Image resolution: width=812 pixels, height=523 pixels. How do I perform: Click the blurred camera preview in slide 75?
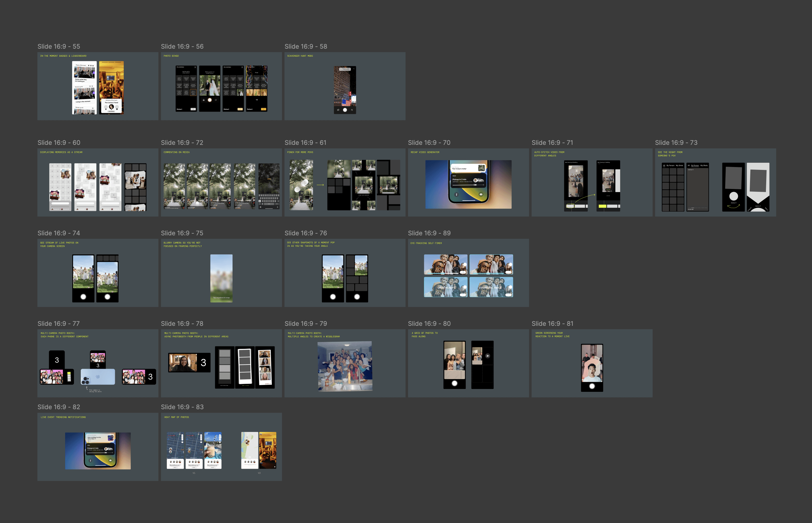tap(221, 278)
